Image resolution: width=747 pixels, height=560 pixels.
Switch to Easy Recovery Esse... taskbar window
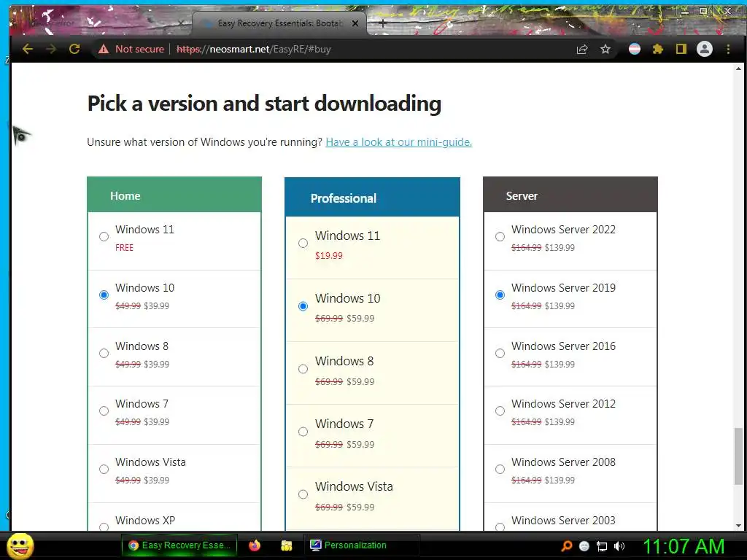click(x=179, y=545)
